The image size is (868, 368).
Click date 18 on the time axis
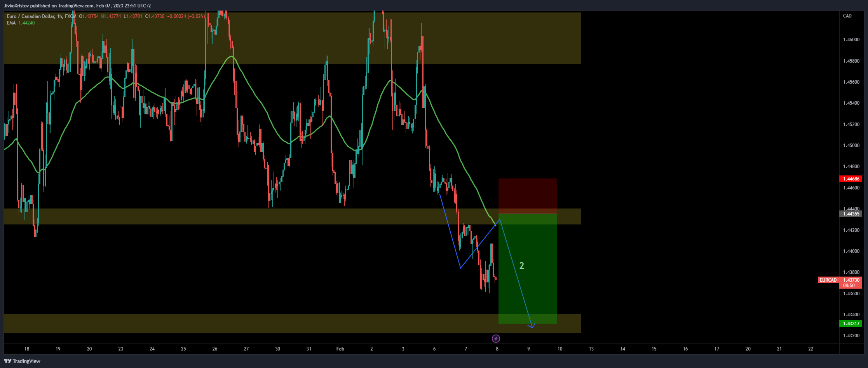coord(27,349)
